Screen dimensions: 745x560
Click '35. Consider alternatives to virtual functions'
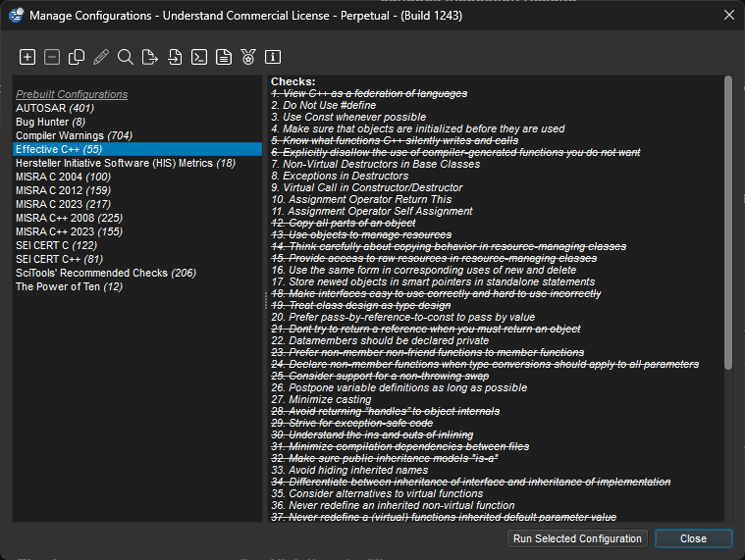377,493
